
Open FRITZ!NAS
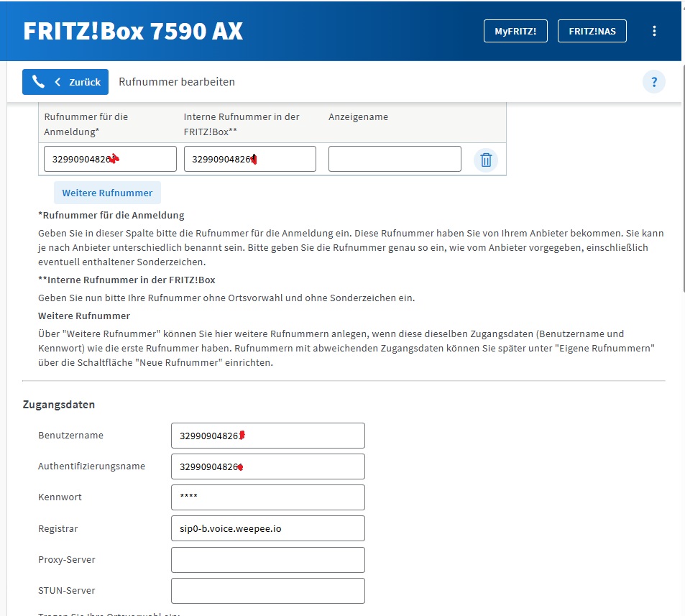592,31
